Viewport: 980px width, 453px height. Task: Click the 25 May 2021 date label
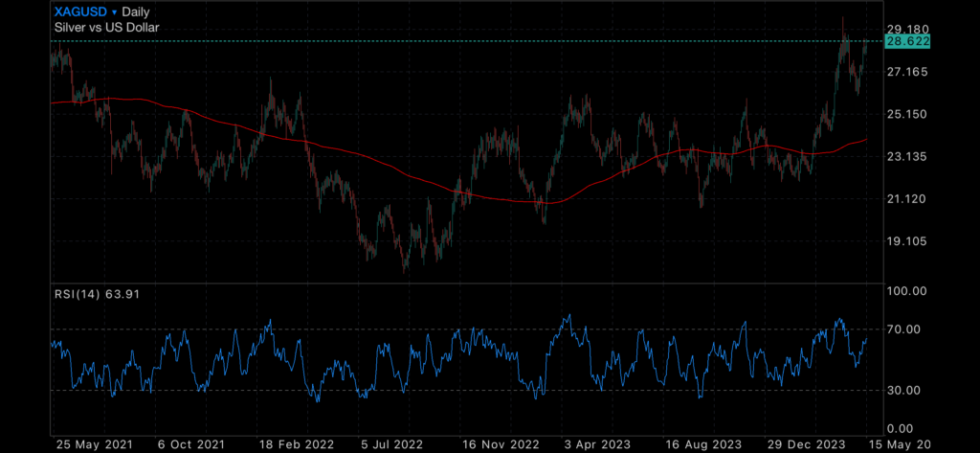(x=94, y=443)
